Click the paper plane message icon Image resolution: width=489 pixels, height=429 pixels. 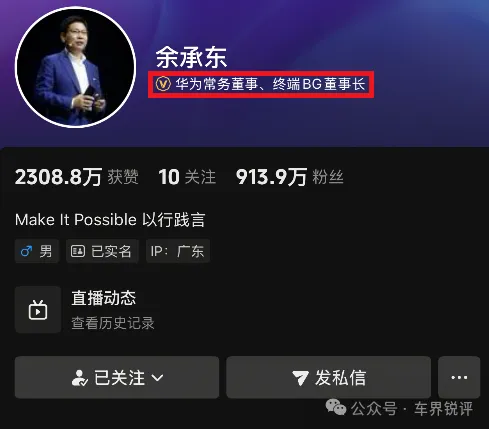(300, 378)
